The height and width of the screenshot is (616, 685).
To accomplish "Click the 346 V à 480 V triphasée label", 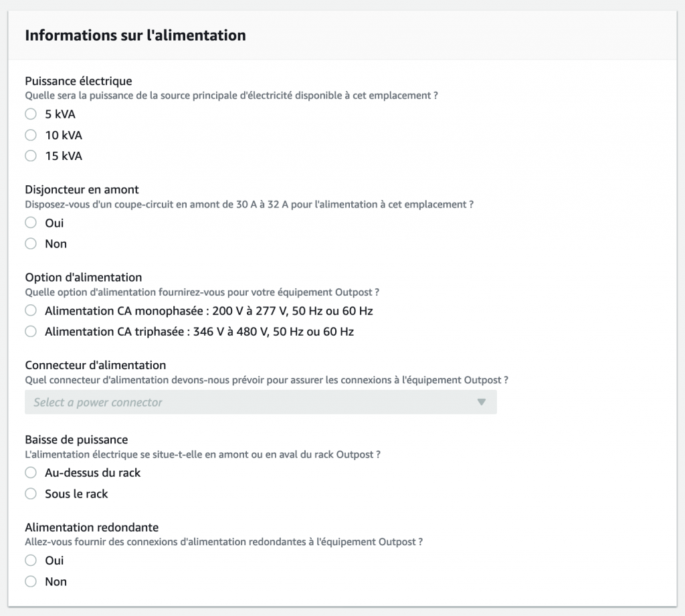I will (x=199, y=332).
